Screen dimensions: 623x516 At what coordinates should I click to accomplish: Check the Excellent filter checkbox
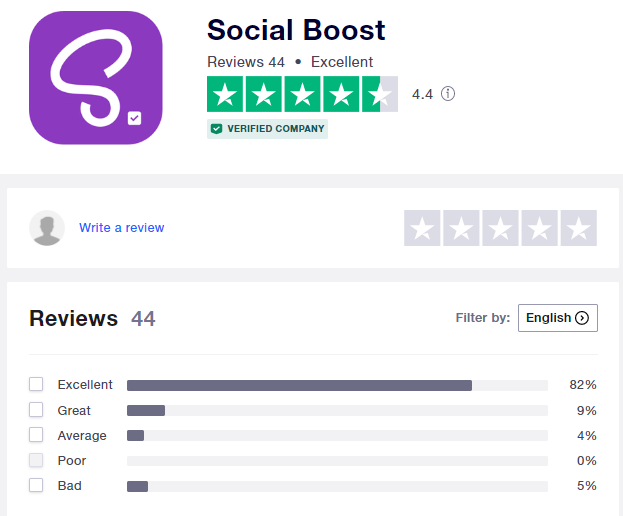pyautogui.click(x=36, y=384)
